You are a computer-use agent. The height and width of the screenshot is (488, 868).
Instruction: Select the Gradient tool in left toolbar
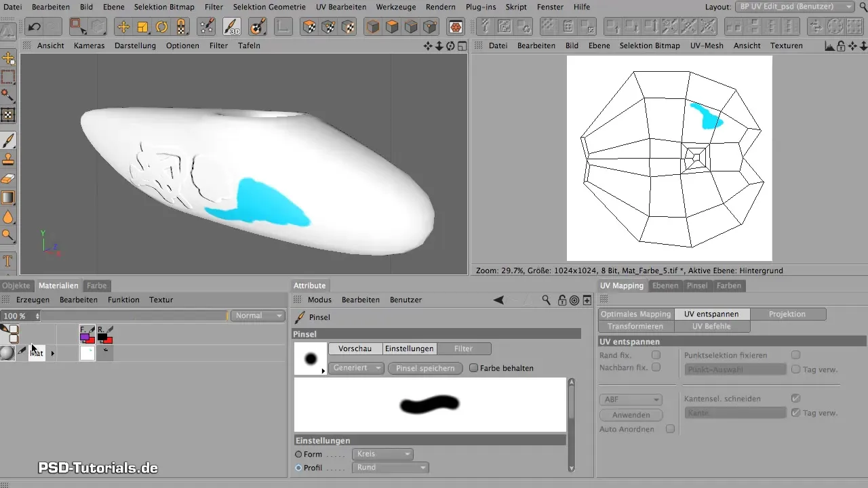click(8, 198)
